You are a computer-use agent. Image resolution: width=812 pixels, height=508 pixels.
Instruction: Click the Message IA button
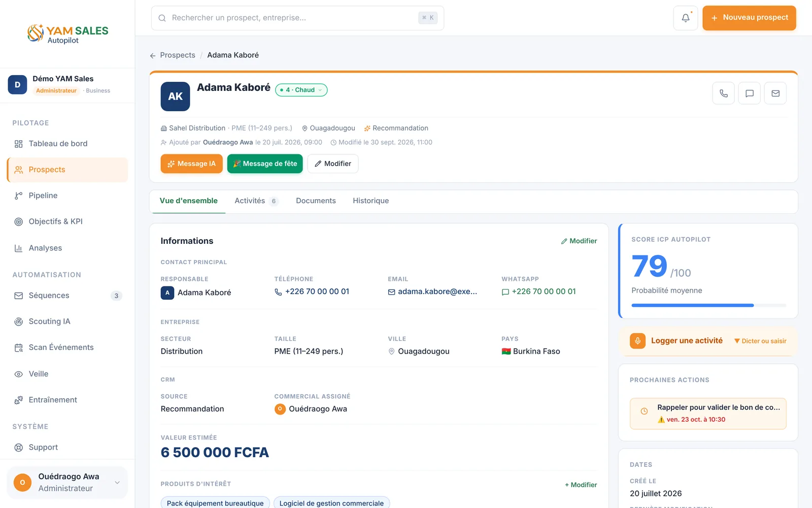pyautogui.click(x=192, y=164)
